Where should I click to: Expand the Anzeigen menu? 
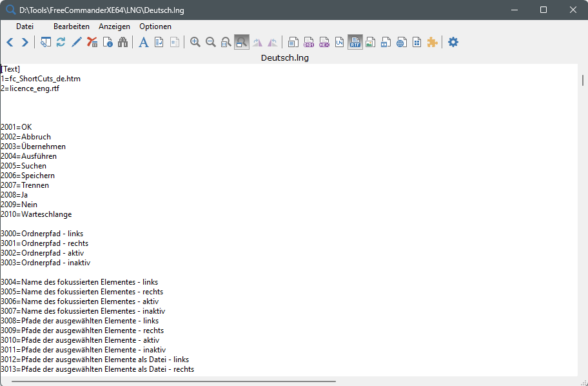coord(114,26)
